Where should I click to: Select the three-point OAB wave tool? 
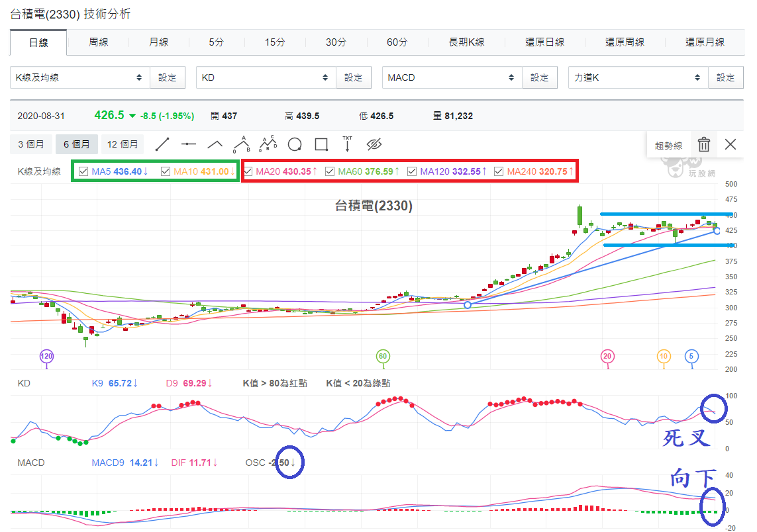[241, 144]
